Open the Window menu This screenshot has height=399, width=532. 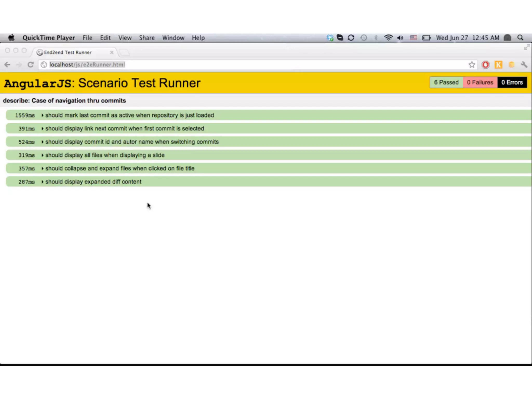pos(173,38)
